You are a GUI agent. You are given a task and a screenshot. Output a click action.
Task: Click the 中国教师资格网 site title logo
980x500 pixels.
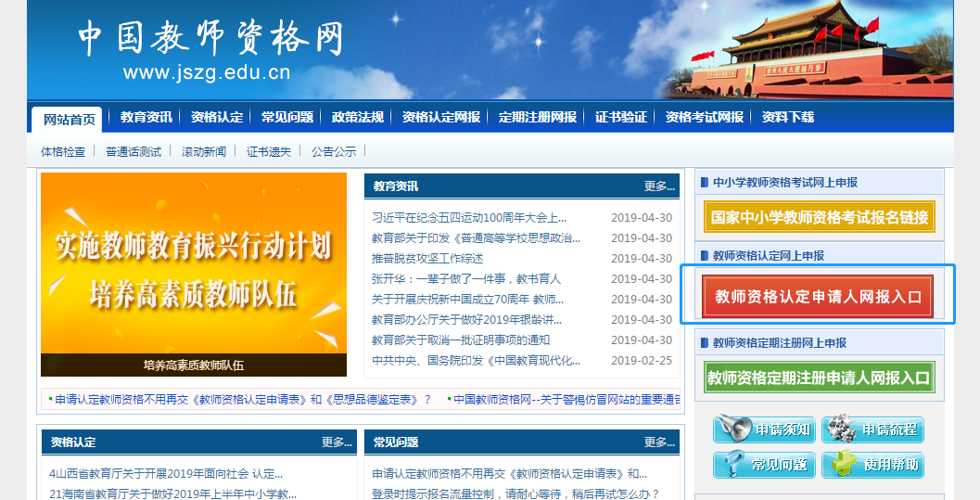(x=211, y=37)
